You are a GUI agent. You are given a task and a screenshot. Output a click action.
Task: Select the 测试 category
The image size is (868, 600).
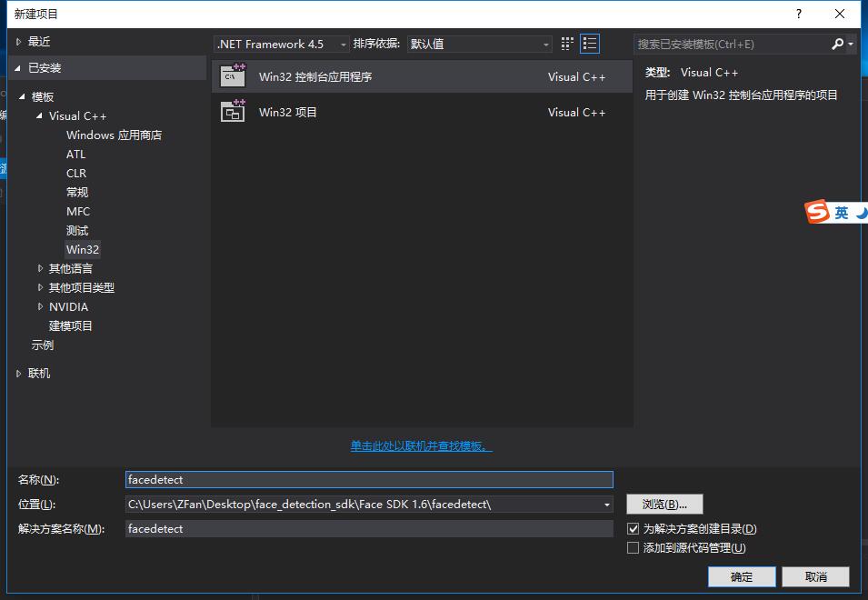(x=77, y=230)
